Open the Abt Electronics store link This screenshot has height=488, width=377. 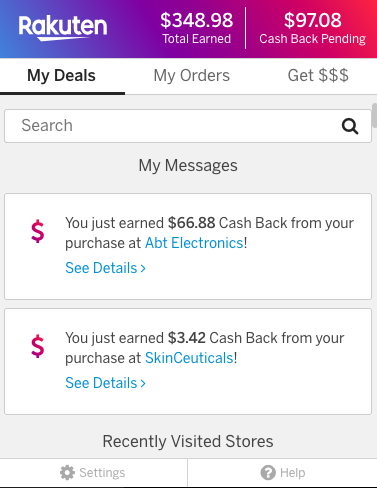(194, 243)
